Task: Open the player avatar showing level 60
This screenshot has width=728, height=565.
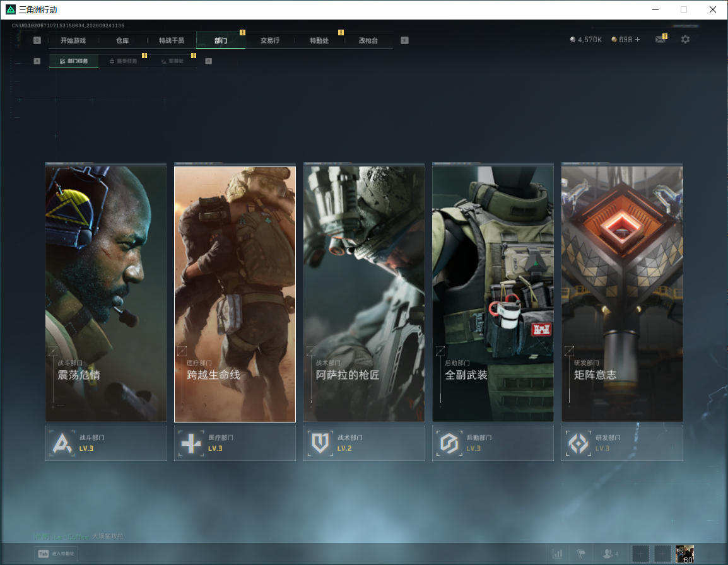Action: tap(685, 554)
